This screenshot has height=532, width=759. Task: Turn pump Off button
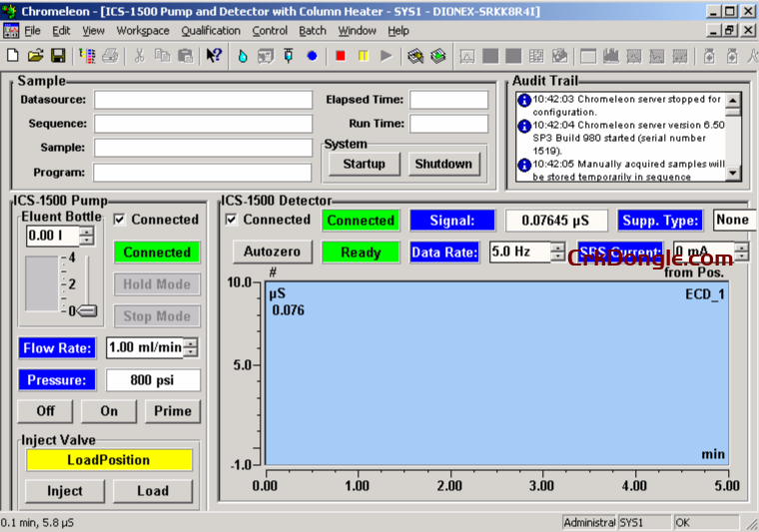pyautogui.click(x=46, y=411)
